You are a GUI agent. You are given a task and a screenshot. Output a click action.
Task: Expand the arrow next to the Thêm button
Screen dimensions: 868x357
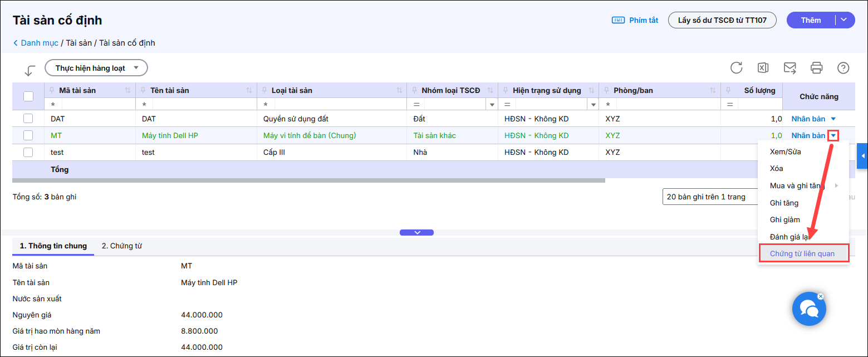pos(844,20)
